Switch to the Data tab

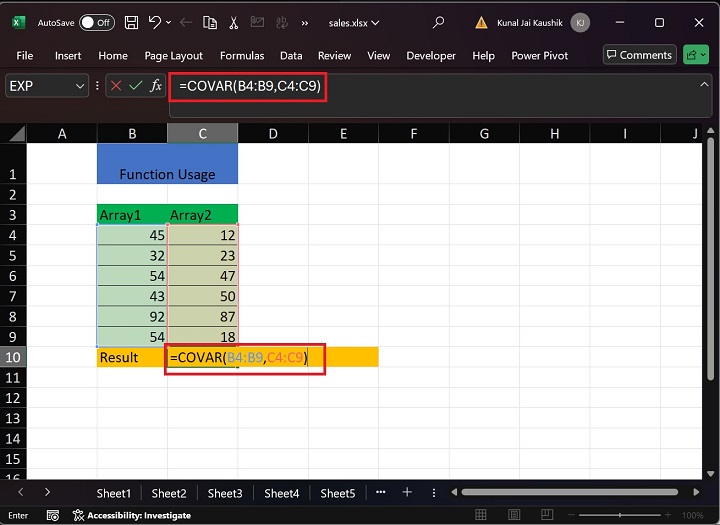291,56
